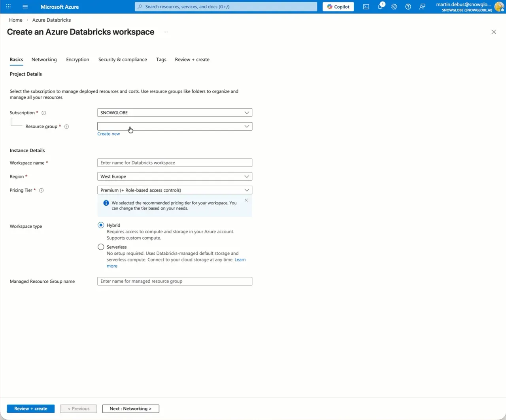
Task: Click the Subscription info icon
Action: coord(44,113)
